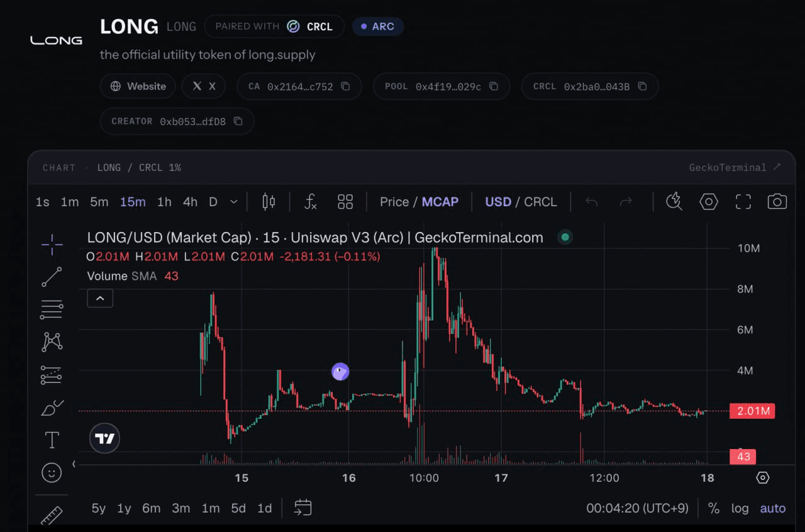Click the PAIRED WITH CRCL badge
The image size is (805, 532).
pyautogui.click(x=274, y=26)
